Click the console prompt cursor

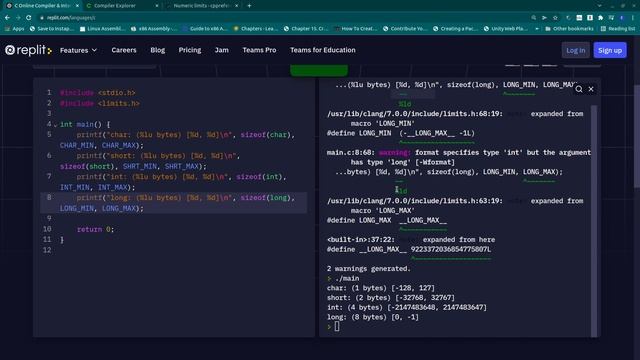pos(337,327)
